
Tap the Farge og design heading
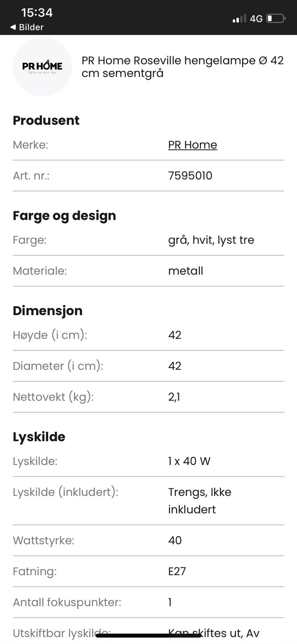tap(64, 216)
